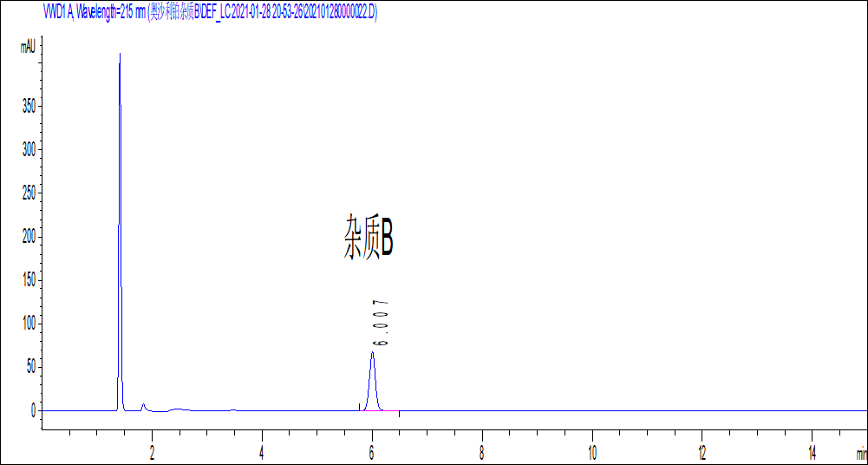
Task: Click the 2 minute x-axis label
Action: (x=153, y=451)
